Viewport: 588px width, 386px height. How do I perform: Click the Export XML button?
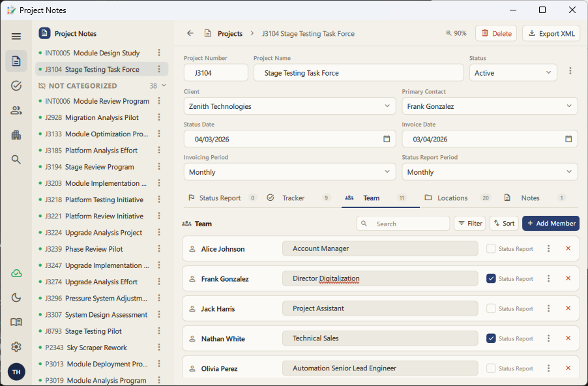click(551, 33)
